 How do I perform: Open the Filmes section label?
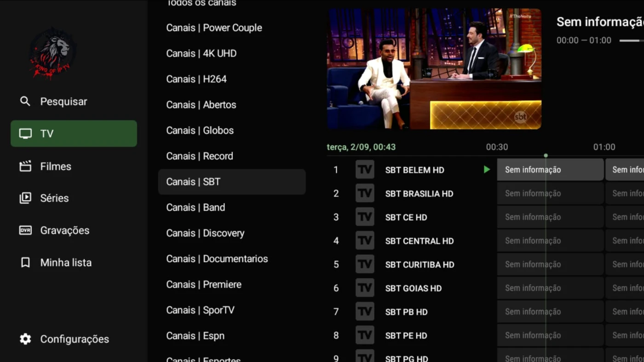tap(56, 167)
